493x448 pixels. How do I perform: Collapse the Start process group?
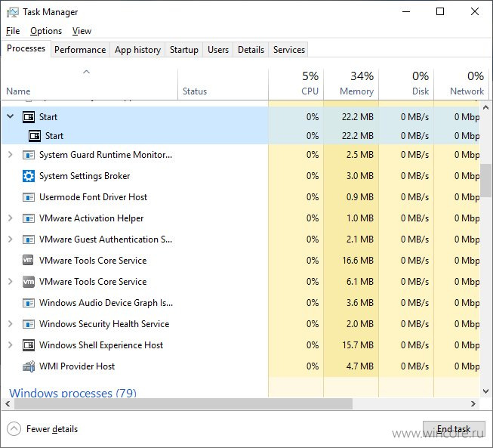pyautogui.click(x=10, y=116)
